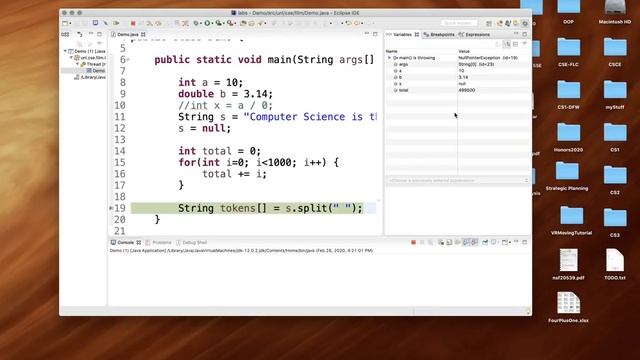
Task: Expand the main() is throwing variable row
Action: click(389, 58)
